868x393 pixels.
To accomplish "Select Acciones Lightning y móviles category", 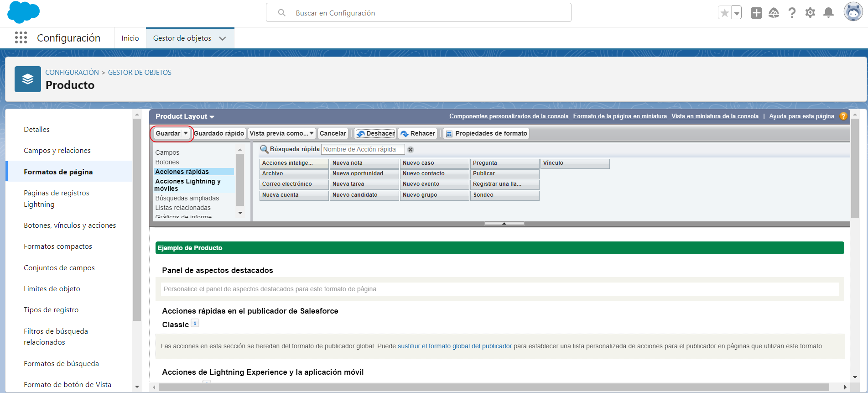I will [194, 185].
